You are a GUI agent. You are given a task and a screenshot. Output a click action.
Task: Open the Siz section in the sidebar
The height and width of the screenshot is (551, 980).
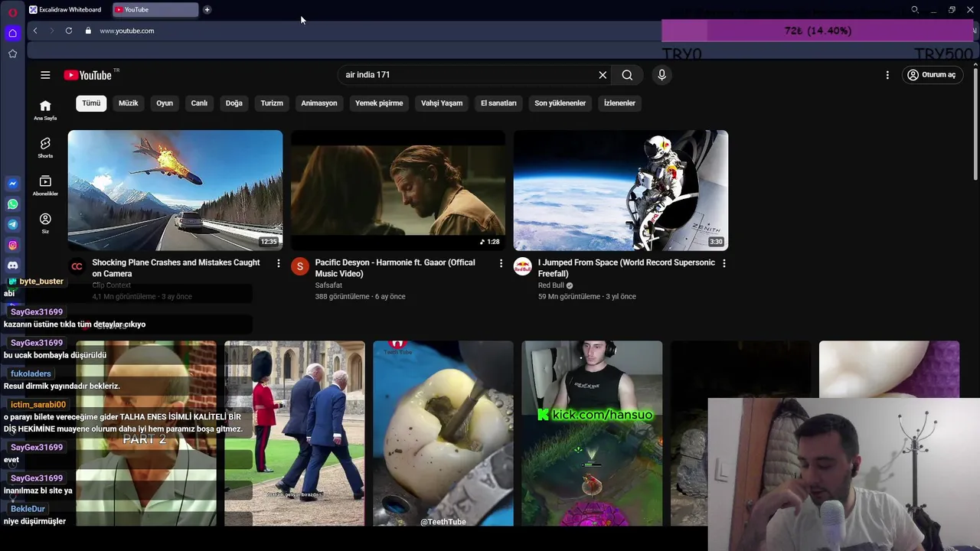(45, 223)
